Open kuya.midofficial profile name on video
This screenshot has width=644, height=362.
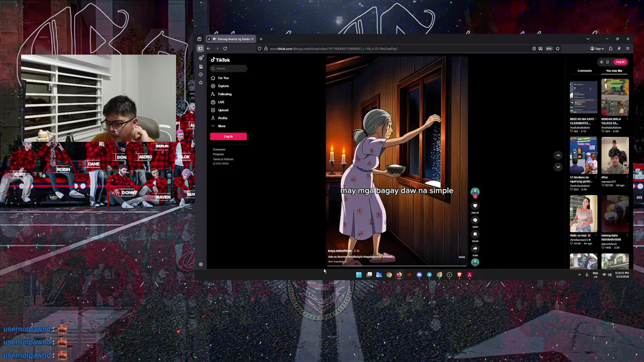(340, 251)
